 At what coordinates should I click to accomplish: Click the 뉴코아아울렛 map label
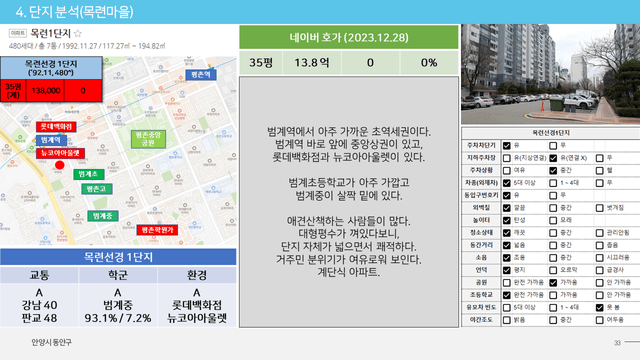coord(60,153)
